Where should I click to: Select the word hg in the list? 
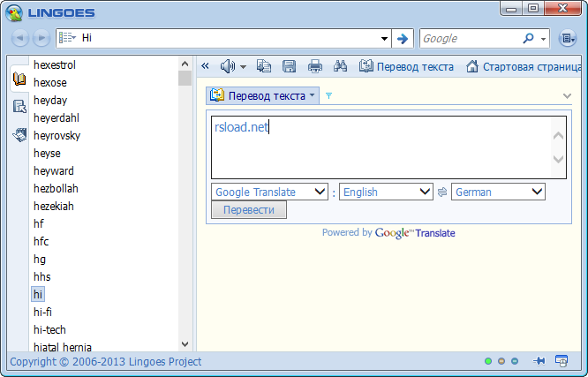click(40, 259)
